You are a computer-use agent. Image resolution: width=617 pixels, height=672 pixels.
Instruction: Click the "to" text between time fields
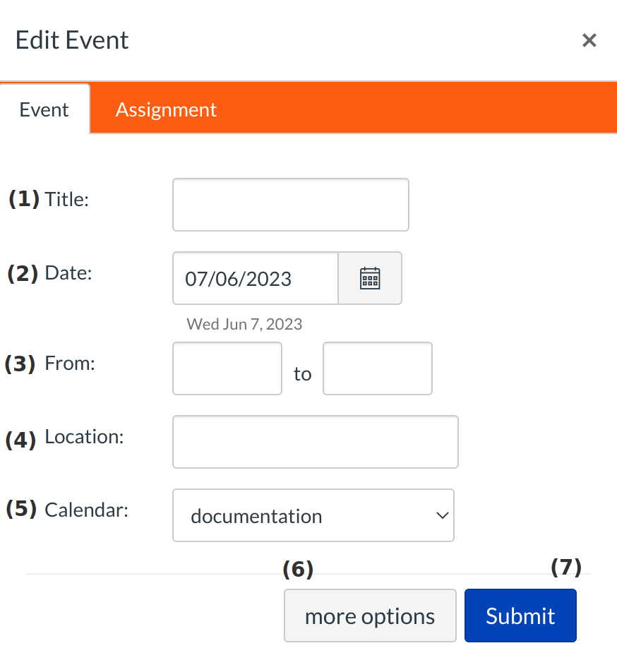click(x=302, y=374)
